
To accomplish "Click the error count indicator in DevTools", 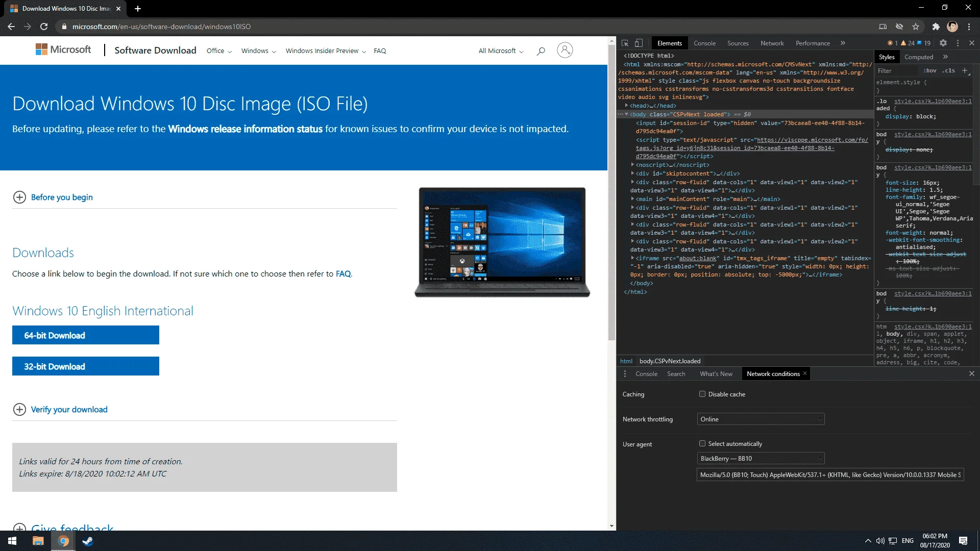I will pyautogui.click(x=893, y=43).
